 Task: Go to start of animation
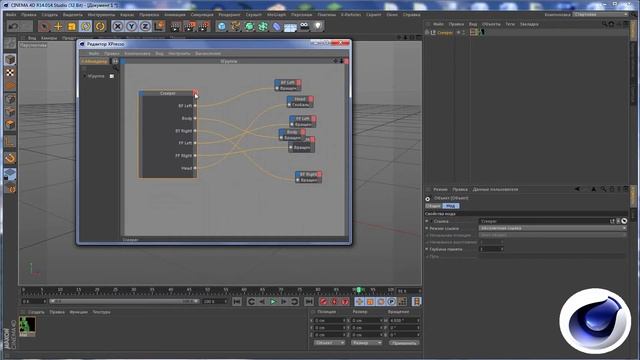(237, 302)
